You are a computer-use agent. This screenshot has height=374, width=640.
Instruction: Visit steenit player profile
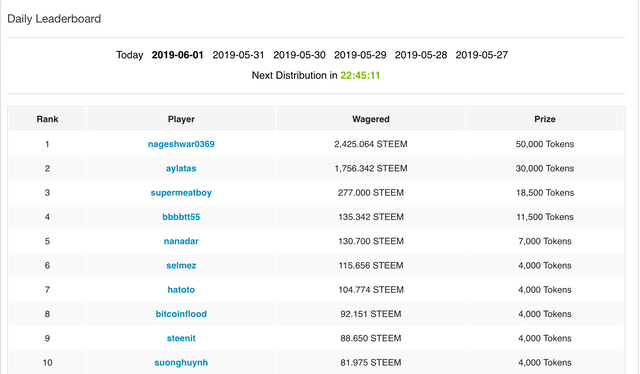(181, 338)
